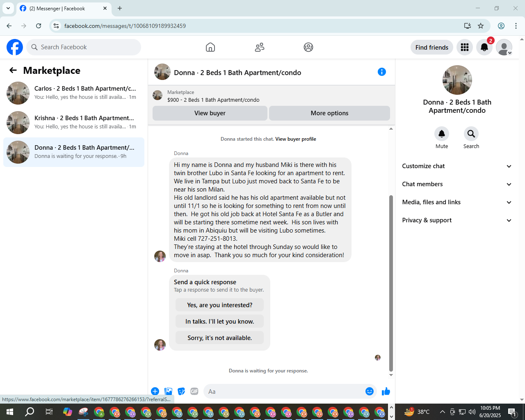This screenshot has height=420, width=525.
Task: Open the emoji picker in message box
Action: 370,391
